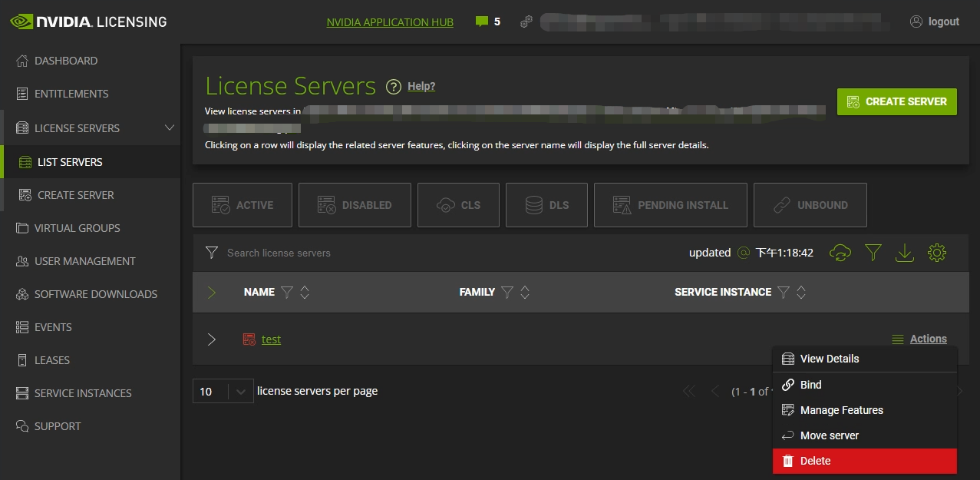The height and width of the screenshot is (480, 980).
Task: Select List Servers in the sidebar
Action: point(70,162)
